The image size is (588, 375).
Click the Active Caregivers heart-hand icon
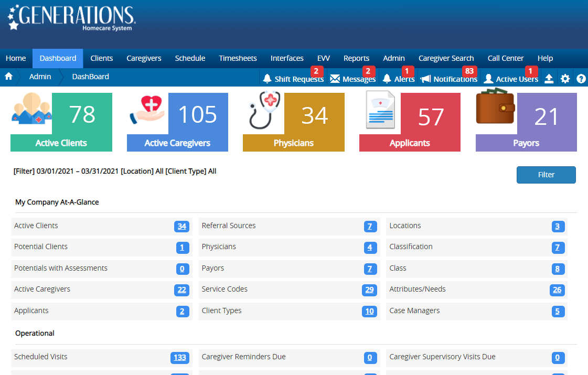click(x=148, y=110)
